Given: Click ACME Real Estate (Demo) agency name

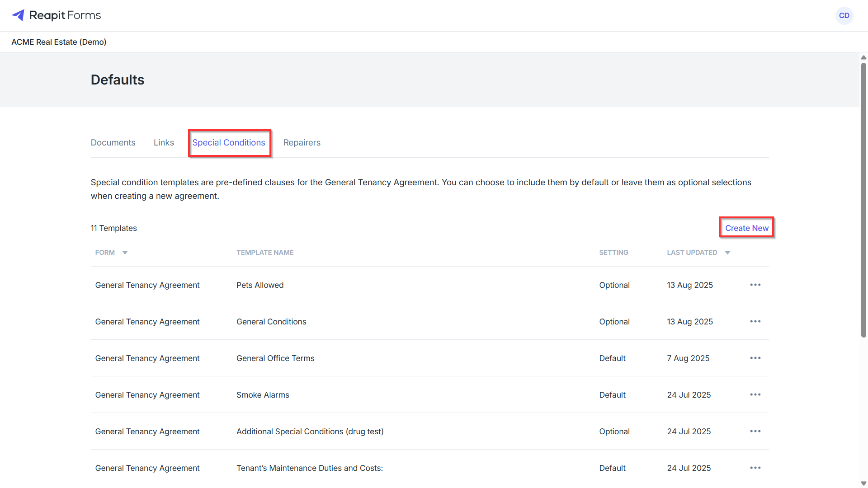Looking at the screenshot, I should 59,42.
